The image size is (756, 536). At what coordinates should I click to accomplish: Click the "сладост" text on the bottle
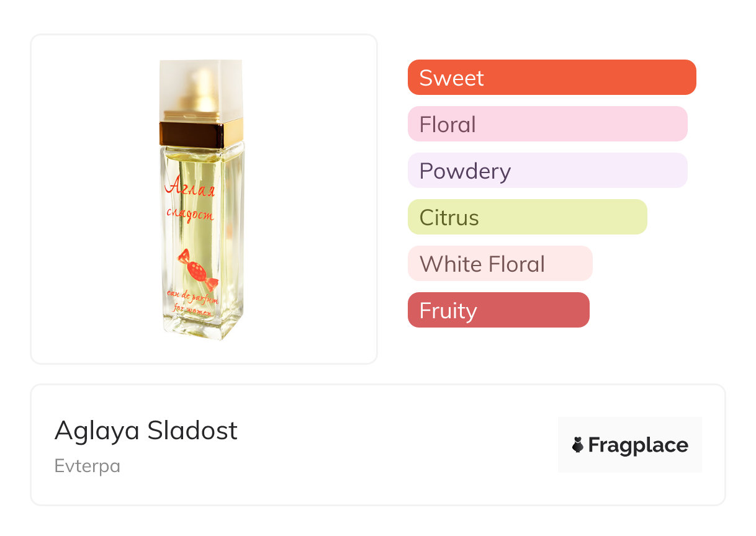click(x=190, y=215)
